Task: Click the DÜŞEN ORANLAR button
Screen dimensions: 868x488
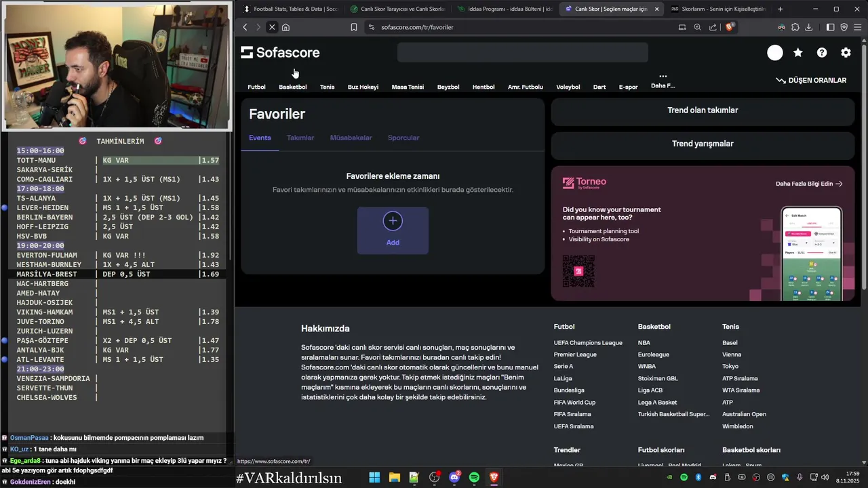Action: (x=811, y=80)
